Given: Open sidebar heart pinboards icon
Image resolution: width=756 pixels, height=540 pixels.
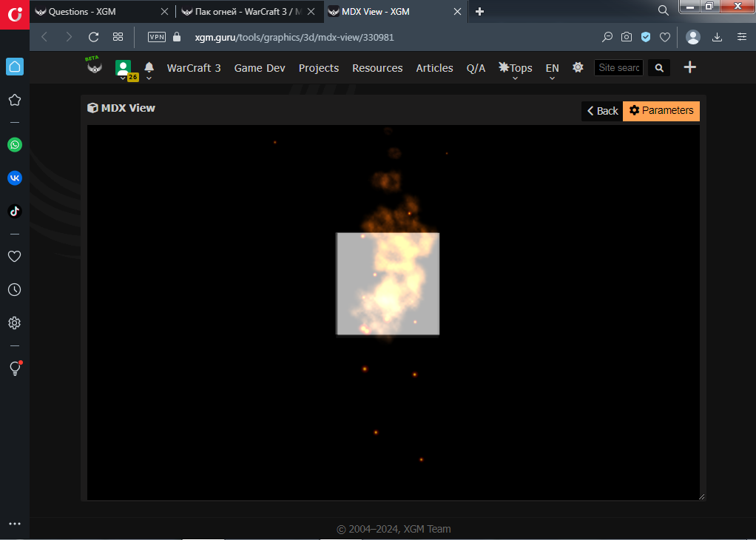Looking at the screenshot, I should (15, 256).
